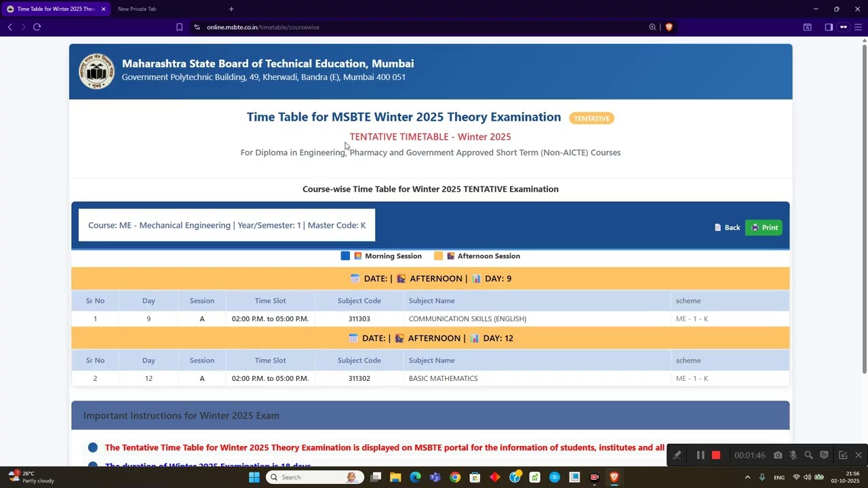This screenshot has height=488, width=868.
Task: Click the recorder magnifier zoom icon
Action: tap(808, 455)
